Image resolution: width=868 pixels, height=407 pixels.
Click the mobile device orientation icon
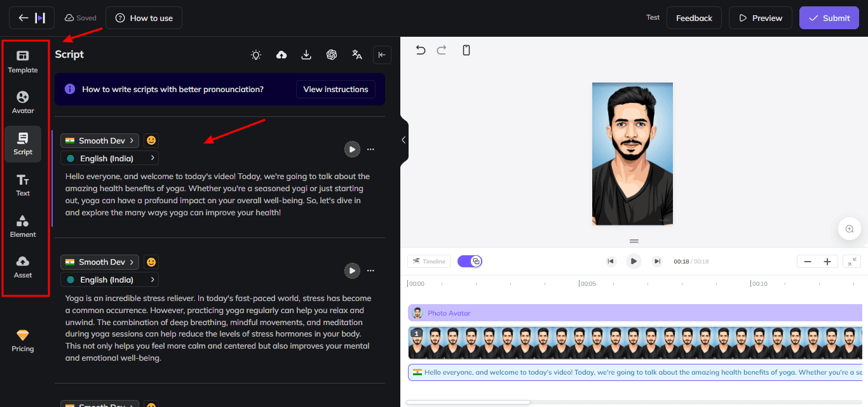click(x=466, y=50)
